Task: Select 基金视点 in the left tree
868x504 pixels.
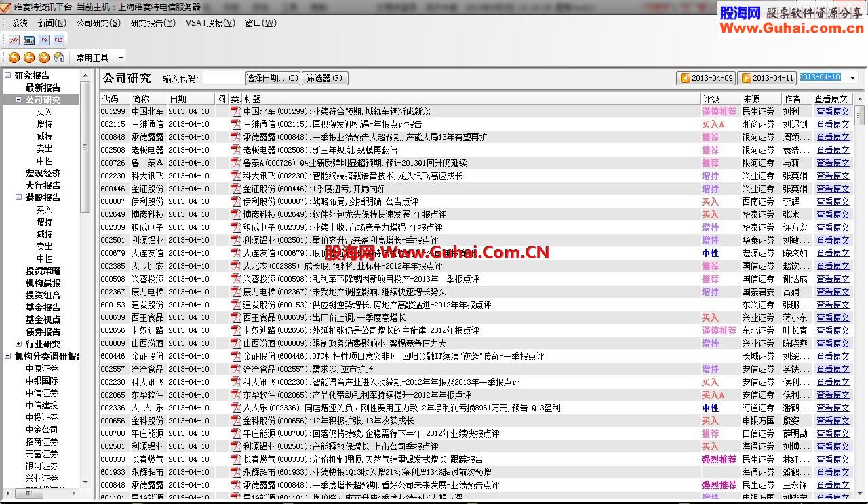Action: [x=43, y=319]
